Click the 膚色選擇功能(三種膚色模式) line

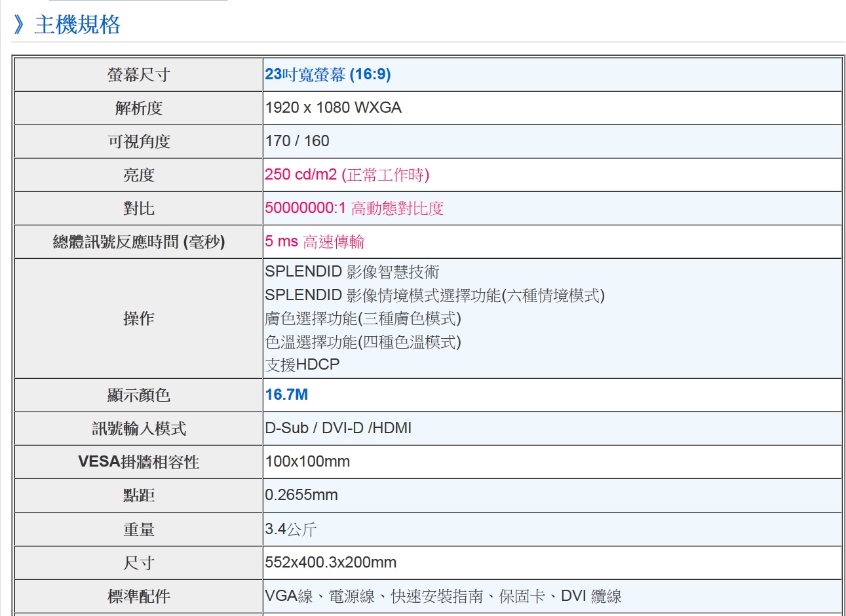363,318
